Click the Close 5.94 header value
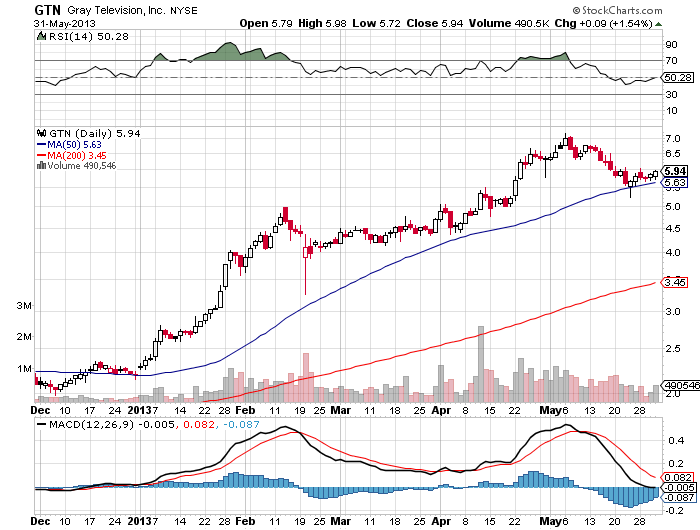The width and height of the screenshot is (700, 530). 435,23
